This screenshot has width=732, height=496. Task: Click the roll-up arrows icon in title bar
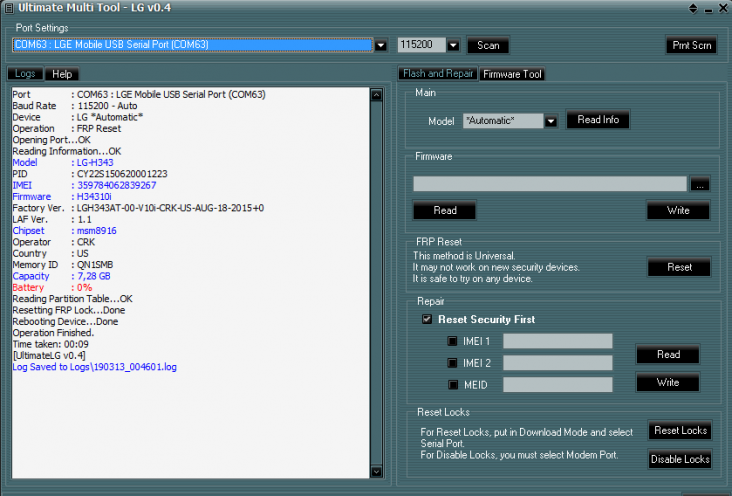point(693,8)
